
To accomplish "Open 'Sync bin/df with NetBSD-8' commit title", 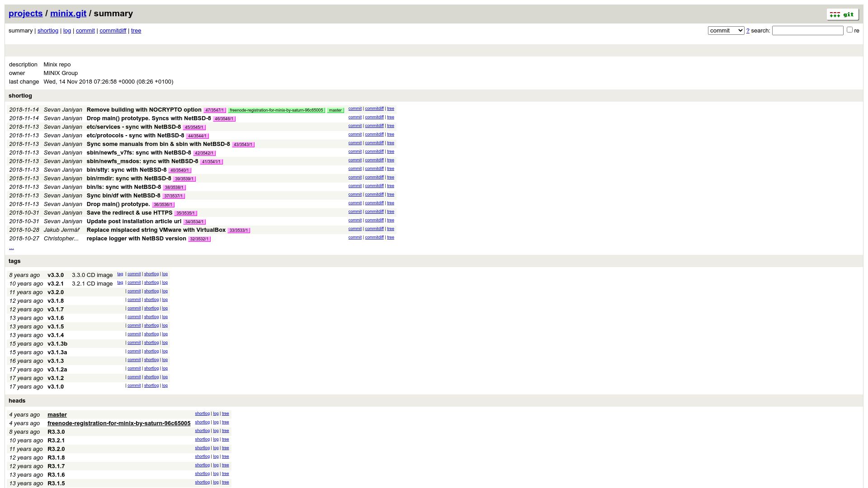I will tap(123, 196).
